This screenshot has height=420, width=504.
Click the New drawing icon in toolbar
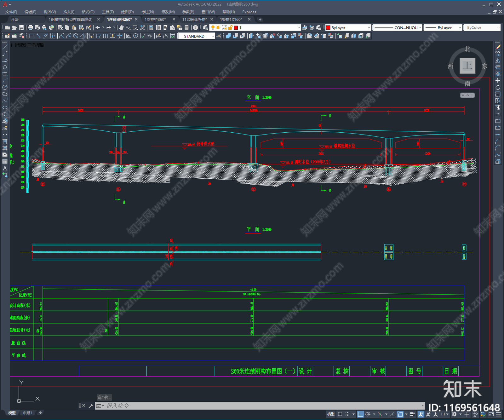click(7, 28)
